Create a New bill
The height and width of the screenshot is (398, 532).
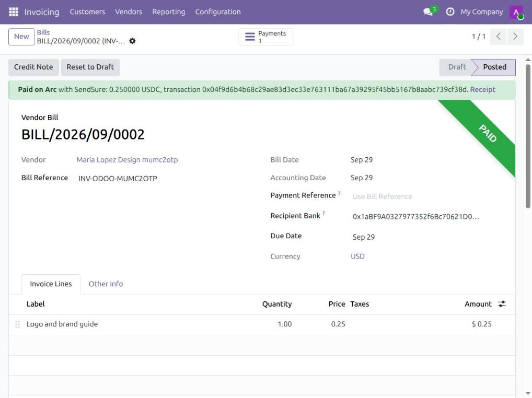point(21,37)
